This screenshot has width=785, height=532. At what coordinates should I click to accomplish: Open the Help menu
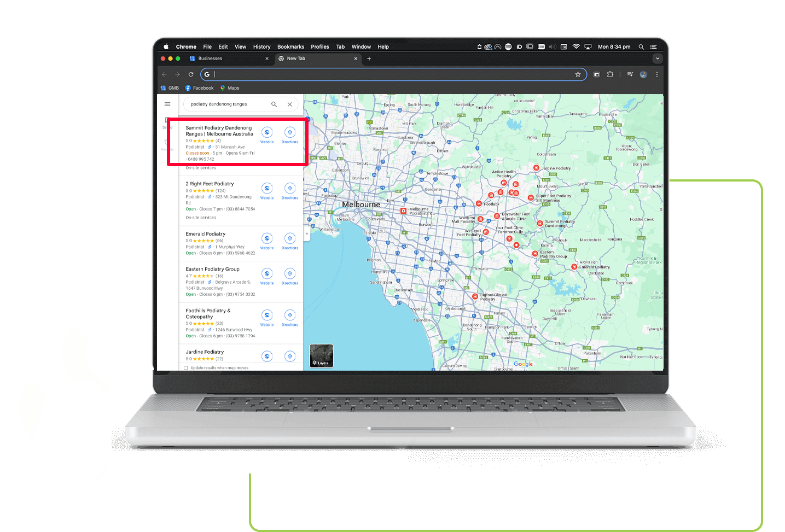point(383,46)
